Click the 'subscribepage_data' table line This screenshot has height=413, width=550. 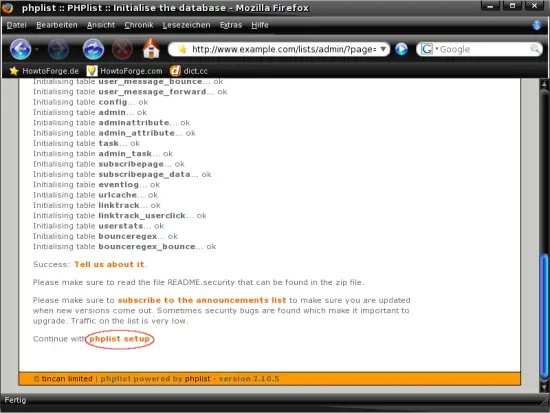point(122,174)
